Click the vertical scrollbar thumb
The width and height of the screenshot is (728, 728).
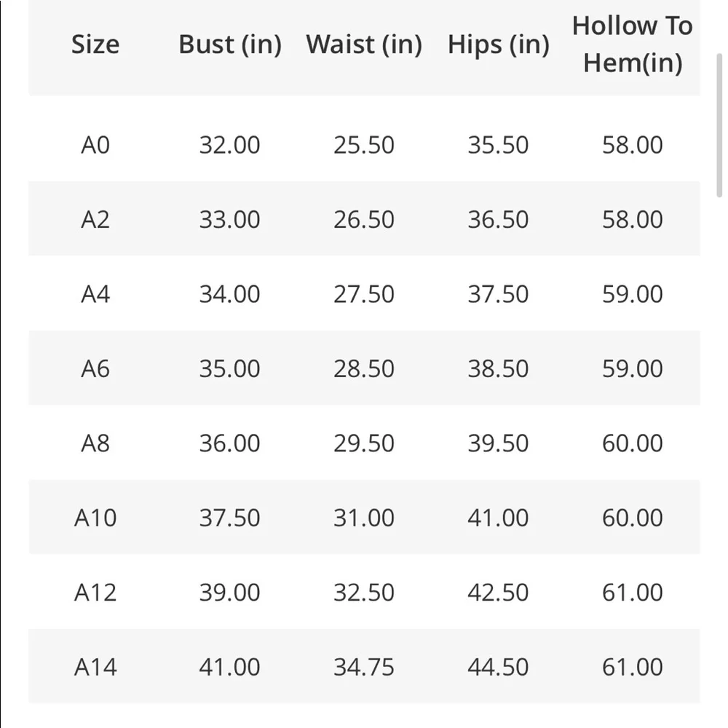[x=719, y=124]
